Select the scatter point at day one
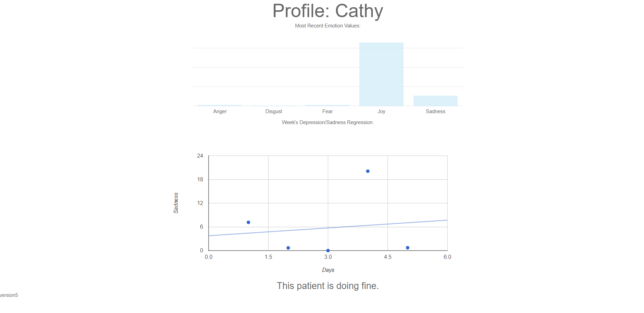The width and height of the screenshot is (644, 313). (x=248, y=222)
